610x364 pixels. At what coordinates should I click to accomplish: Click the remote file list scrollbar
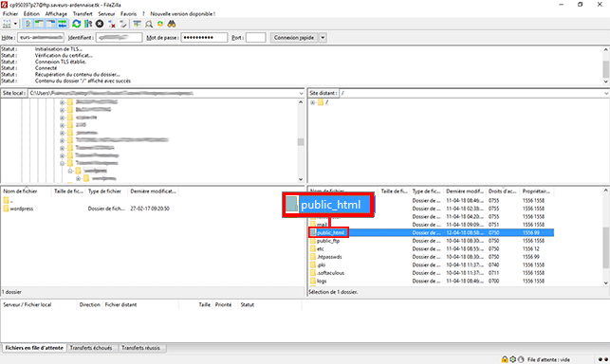(606, 237)
